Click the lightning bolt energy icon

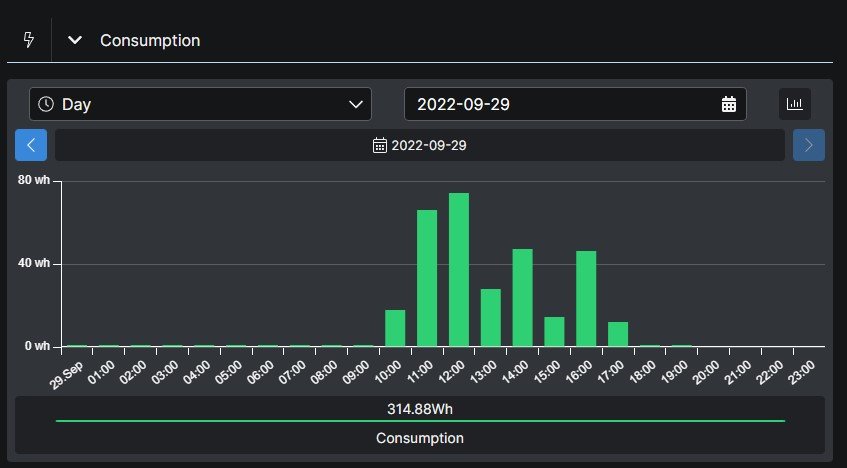pyautogui.click(x=29, y=40)
